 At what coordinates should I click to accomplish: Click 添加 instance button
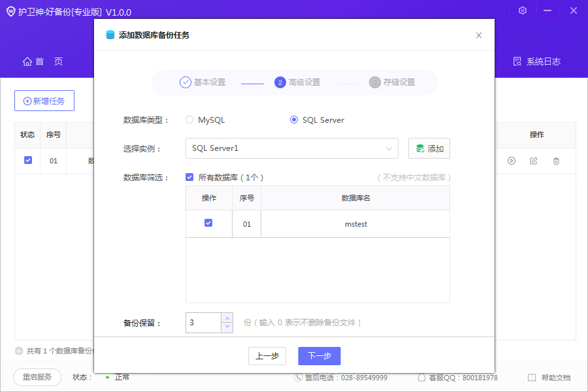[429, 148]
